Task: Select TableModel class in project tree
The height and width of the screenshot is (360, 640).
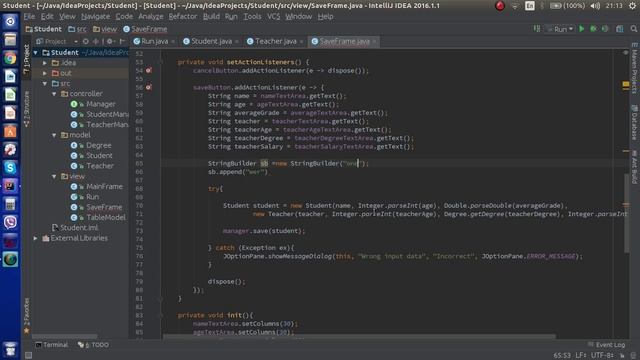Action: (106, 218)
